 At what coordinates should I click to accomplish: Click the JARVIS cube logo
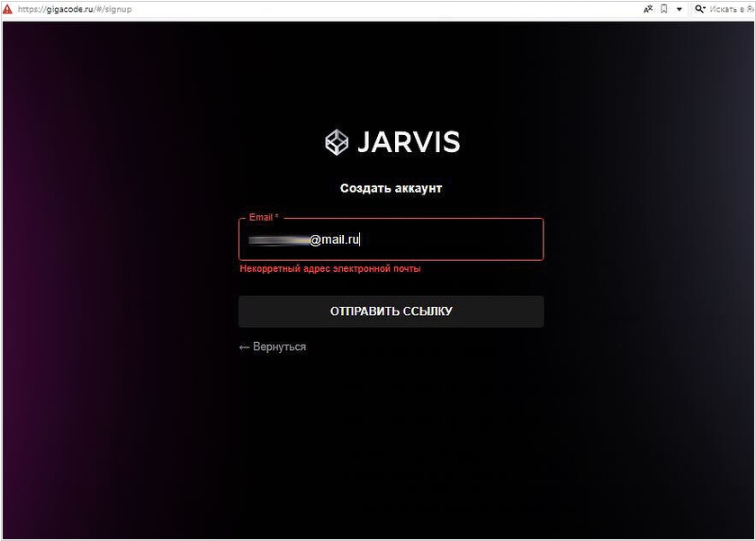(x=337, y=142)
